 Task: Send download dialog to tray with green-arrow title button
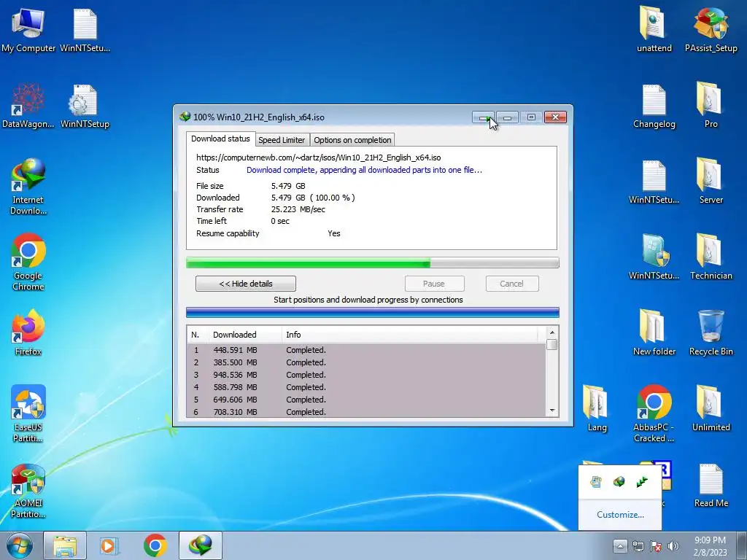[483, 117]
